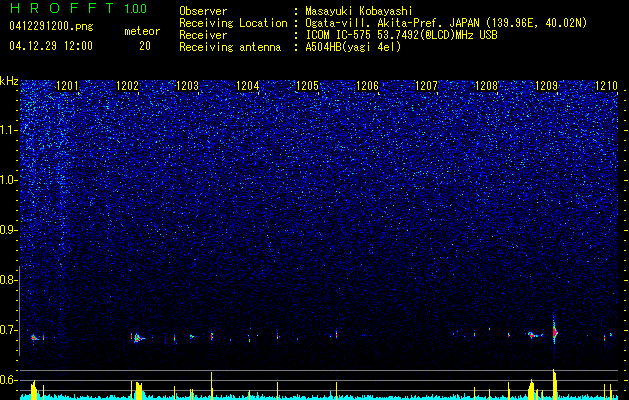Image resolution: width=629 pixels, height=400 pixels.
Task: Click the 1206 time marker
Action: [367, 86]
